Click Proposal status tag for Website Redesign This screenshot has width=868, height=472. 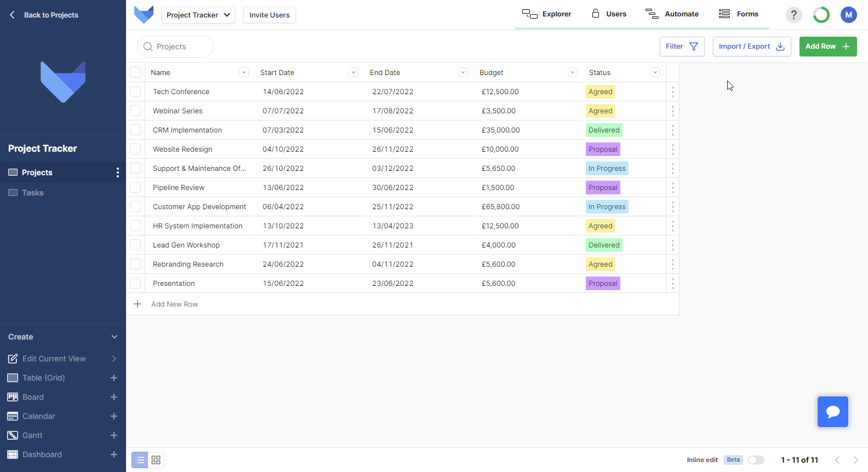[x=603, y=149]
